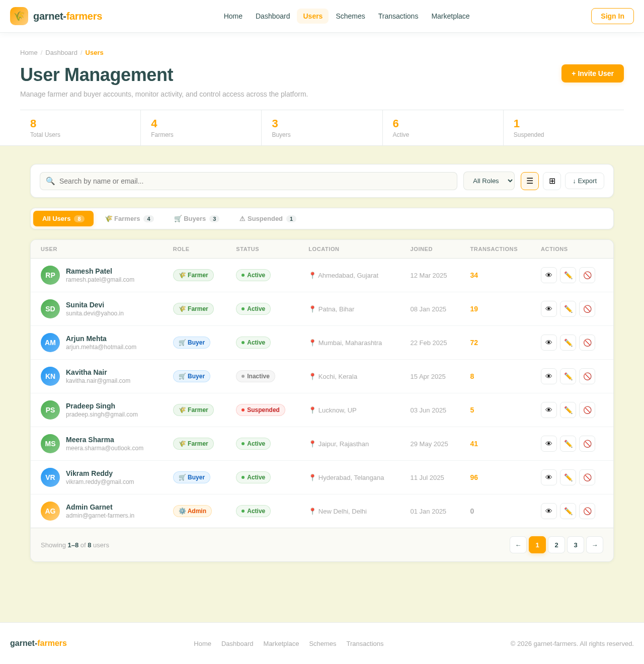Switch to grid view layout
Viewport: 644px width, 664px height.
point(552,181)
